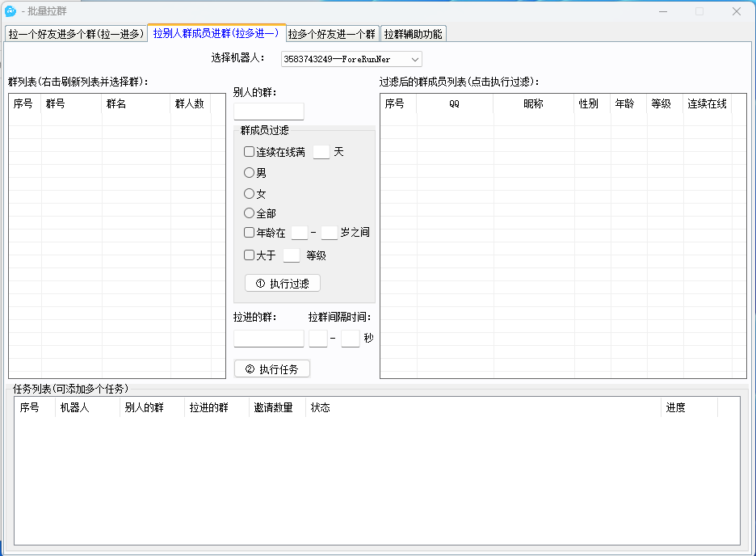Select the 男 radio button

[x=250, y=173]
